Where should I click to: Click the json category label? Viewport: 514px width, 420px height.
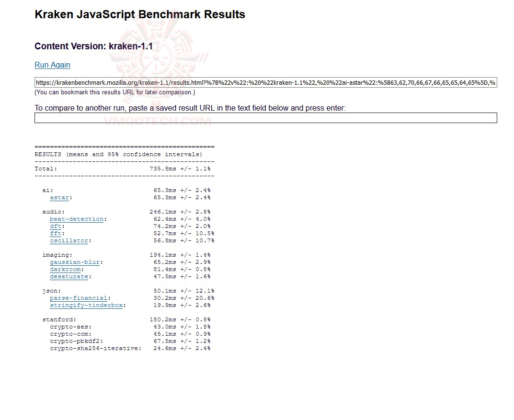pyautogui.click(x=51, y=291)
